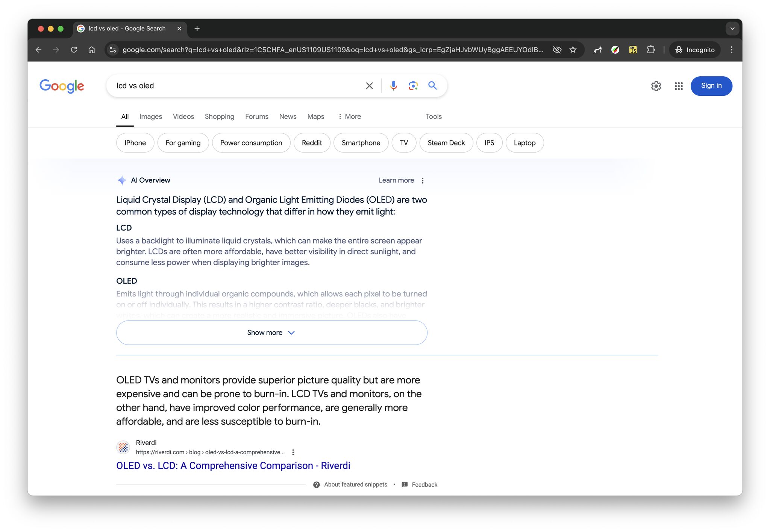Open the JS toggle extension icon
This screenshot has width=770, height=532.
[633, 49]
